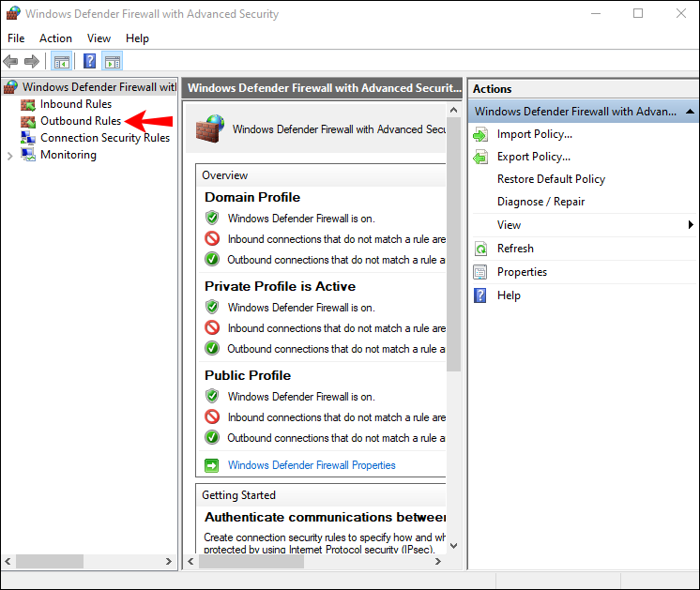Screen dimensions: 700x590
Task: Click the center pane scroll up arrow
Action: click(x=453, y=110)
